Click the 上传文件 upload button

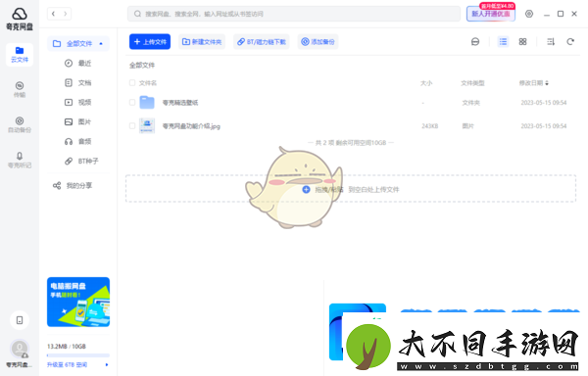coord(150,41)
